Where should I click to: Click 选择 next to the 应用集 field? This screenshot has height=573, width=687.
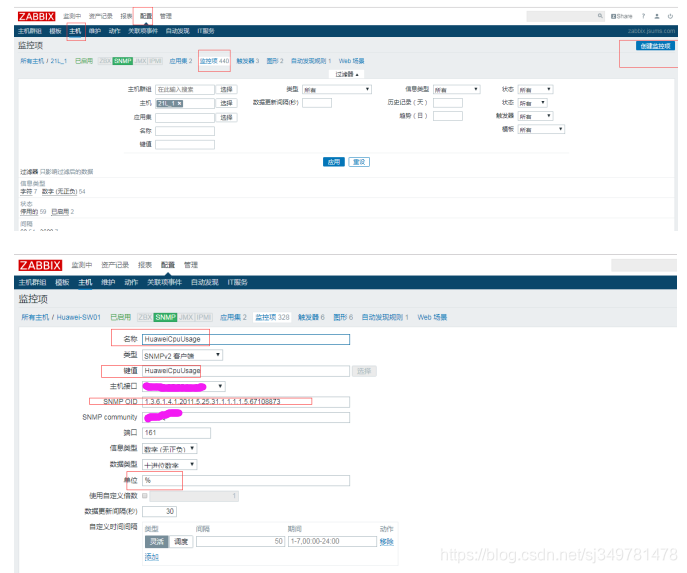point(227,117)
